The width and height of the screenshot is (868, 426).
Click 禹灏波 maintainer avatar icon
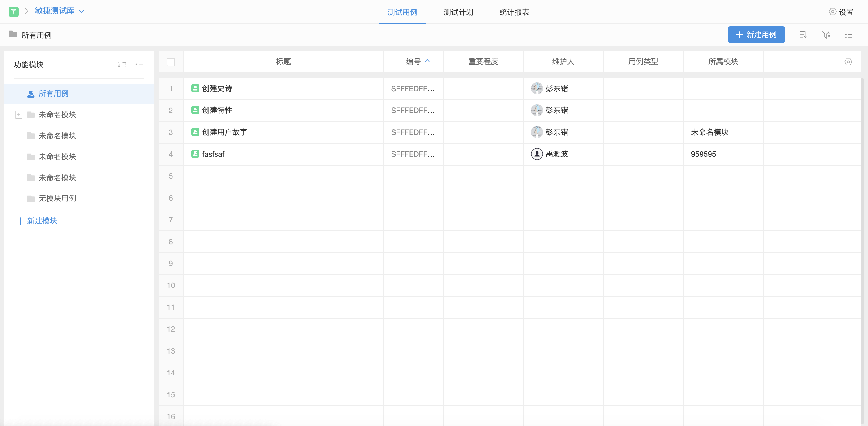537,154
